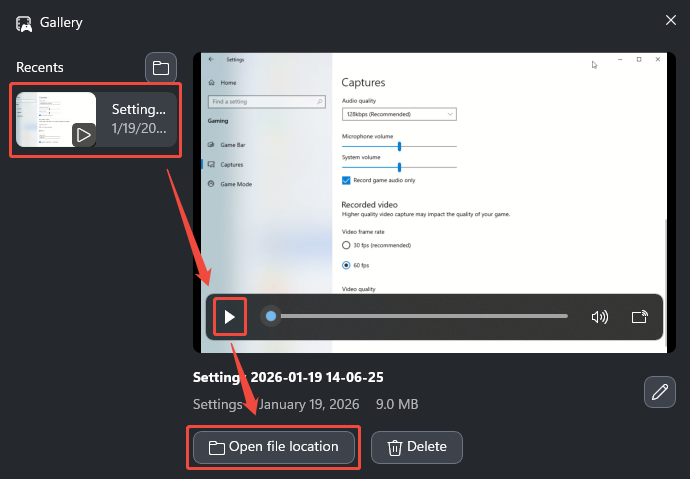Viewport: 690px width, 479px height.
Task: Click the video progress track
Action: click(x=424, y=316)
